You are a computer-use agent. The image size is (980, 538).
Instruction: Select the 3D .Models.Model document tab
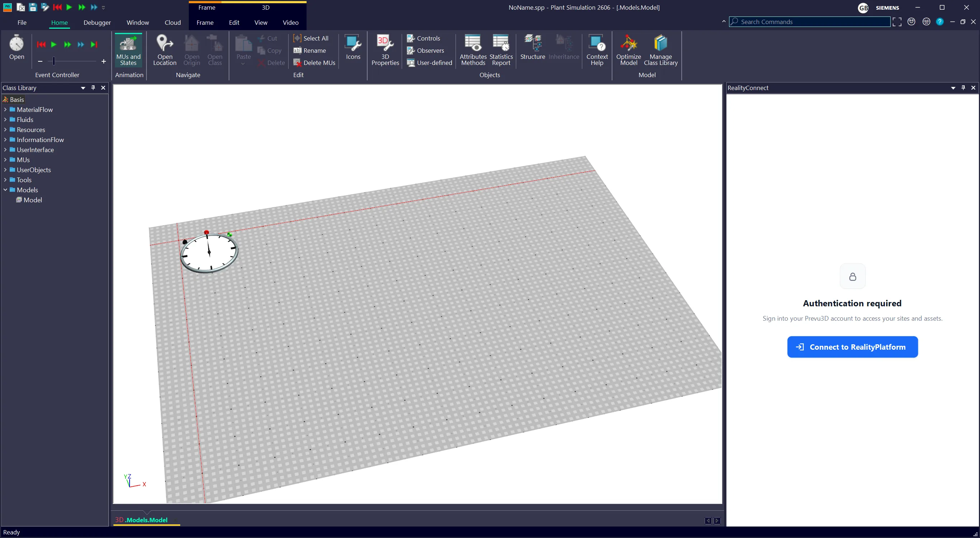click(146, 520)
